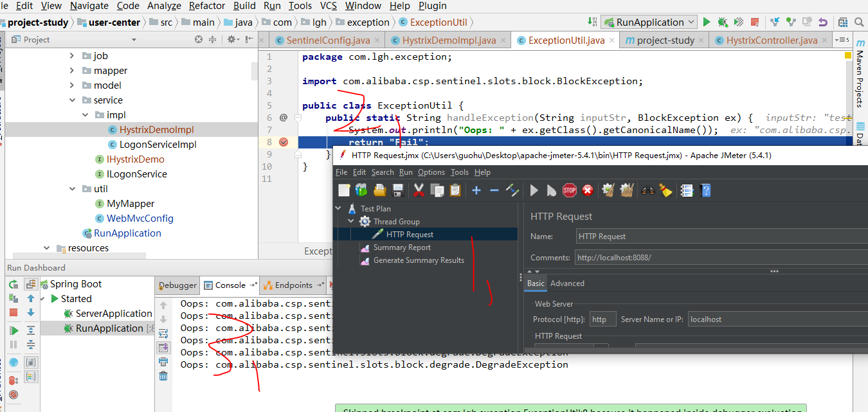The width and height of the screenshot is (868, 412).
Task: Toggle the breakpoint on editor line 8
Action: pyautogui.click(x=284, y=142)
